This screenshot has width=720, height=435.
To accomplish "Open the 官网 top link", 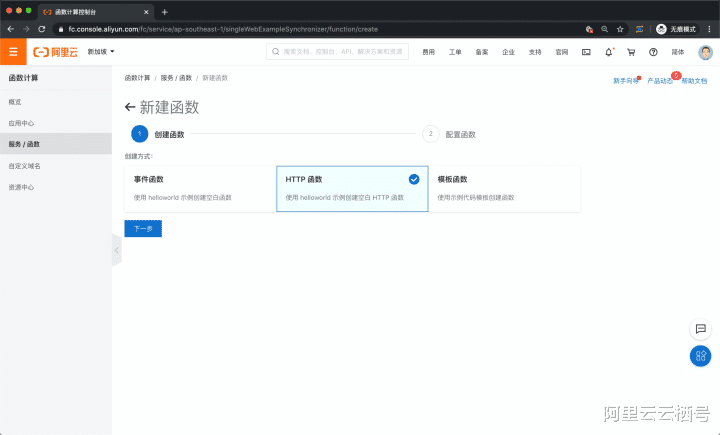I will coord(562,52).
